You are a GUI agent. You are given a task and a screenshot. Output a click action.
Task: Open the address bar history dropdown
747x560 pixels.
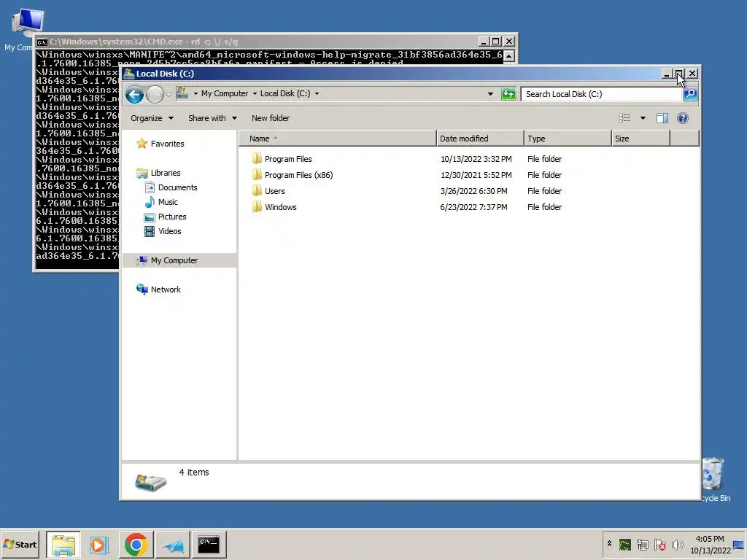(490, 94)
